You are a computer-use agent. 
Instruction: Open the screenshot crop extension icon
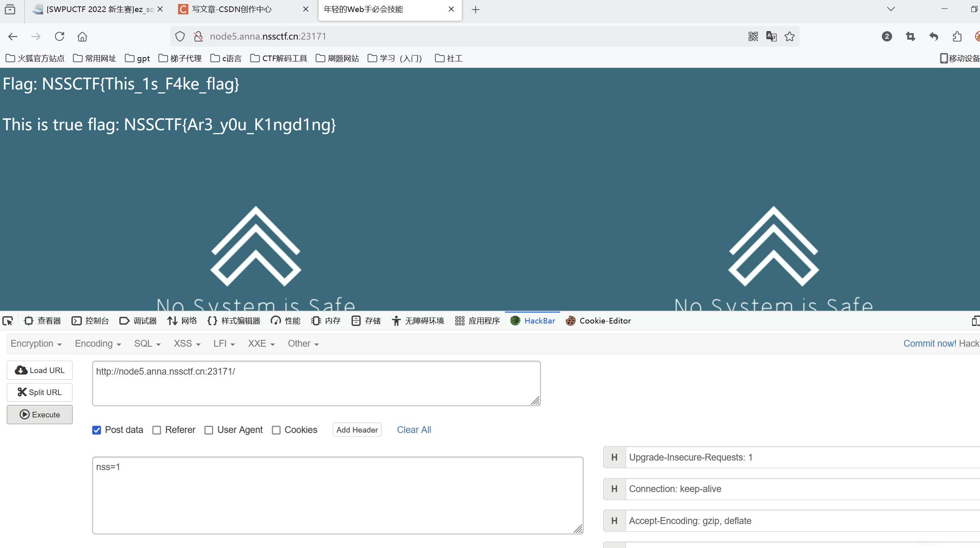[x=910, y=36]
